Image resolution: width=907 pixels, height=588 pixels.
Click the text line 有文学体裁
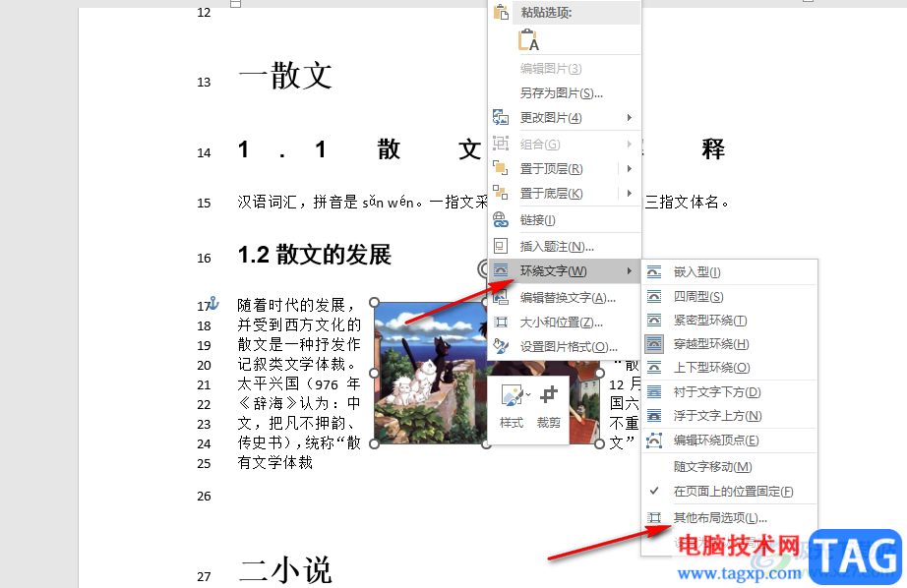[275, 462]
